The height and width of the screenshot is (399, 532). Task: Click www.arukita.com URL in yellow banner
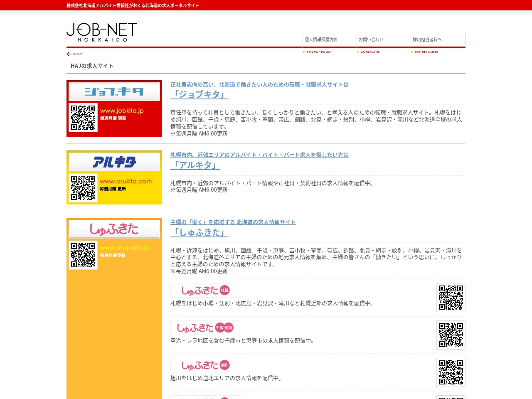[126, 181]
